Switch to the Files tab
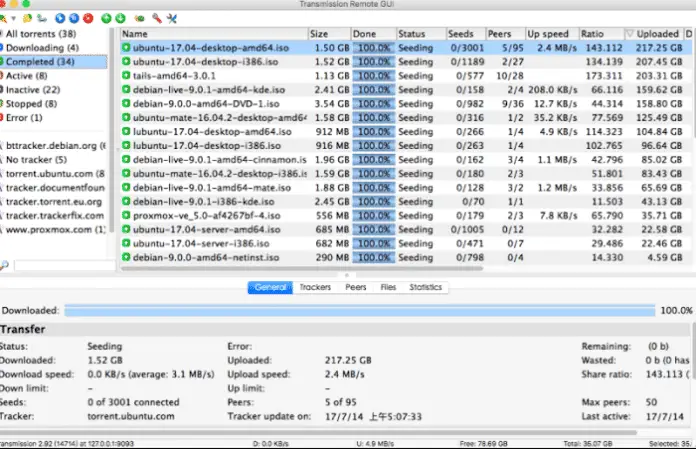 [x=388, y=287]
